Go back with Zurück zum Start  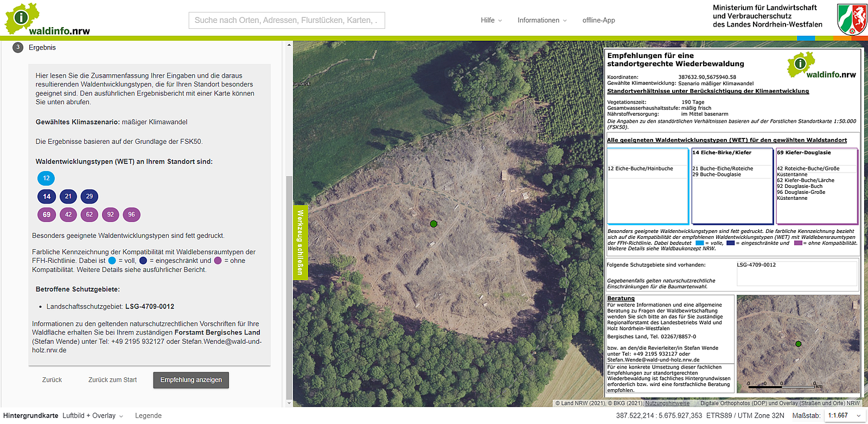[x=112, y=380]
